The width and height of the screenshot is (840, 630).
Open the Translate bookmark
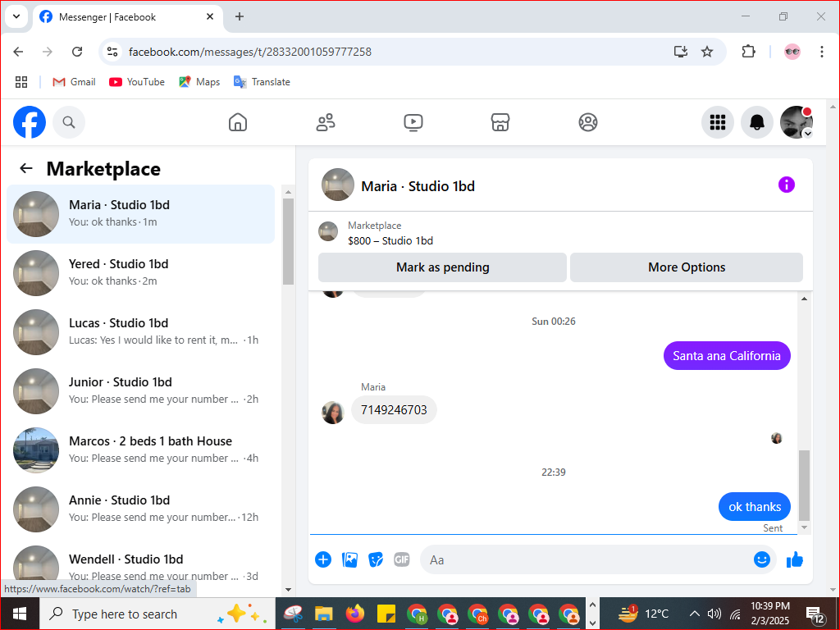(262, 82)
